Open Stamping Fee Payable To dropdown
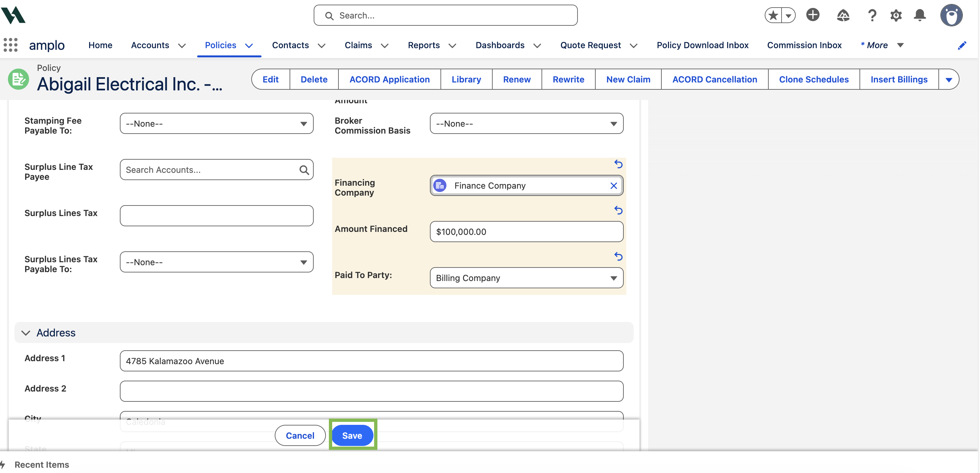980x473 pixels. (217, 123)
